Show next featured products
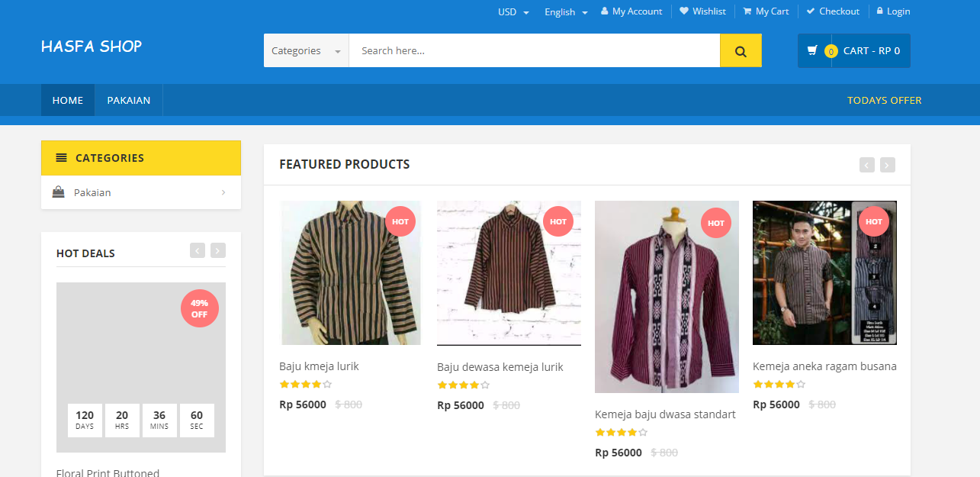980x477 pixels. (x=888, y=165)
